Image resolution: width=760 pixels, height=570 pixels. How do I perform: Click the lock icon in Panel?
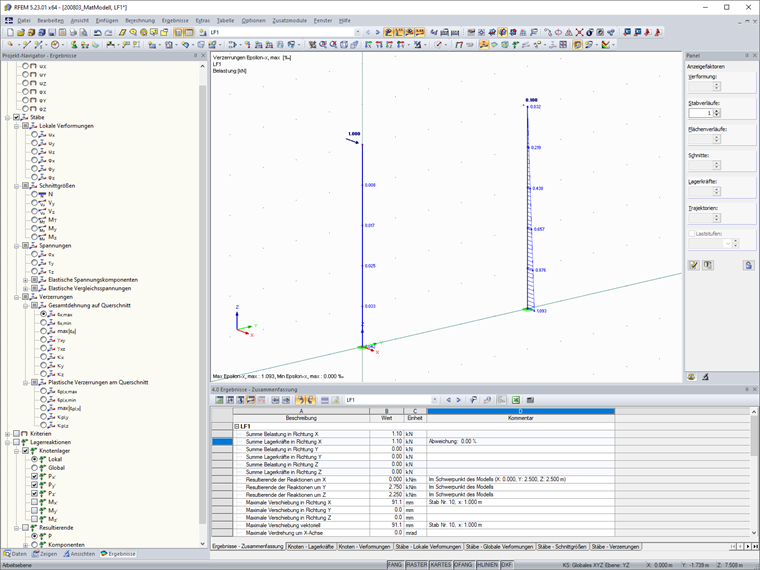pos(748,265)
